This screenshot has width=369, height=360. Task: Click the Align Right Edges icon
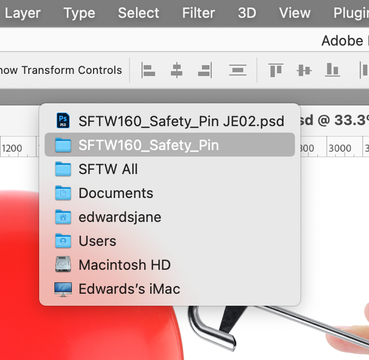[x=205, y=70]
